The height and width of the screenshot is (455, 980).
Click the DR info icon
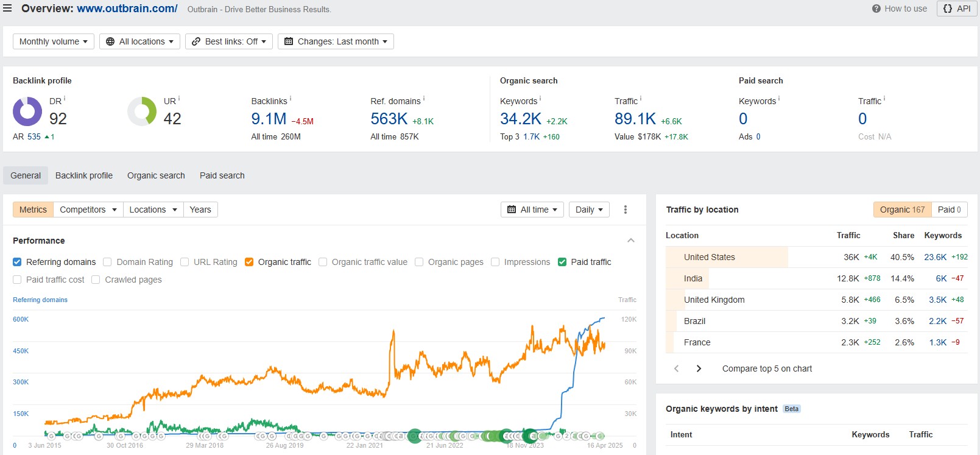(65, 99)
